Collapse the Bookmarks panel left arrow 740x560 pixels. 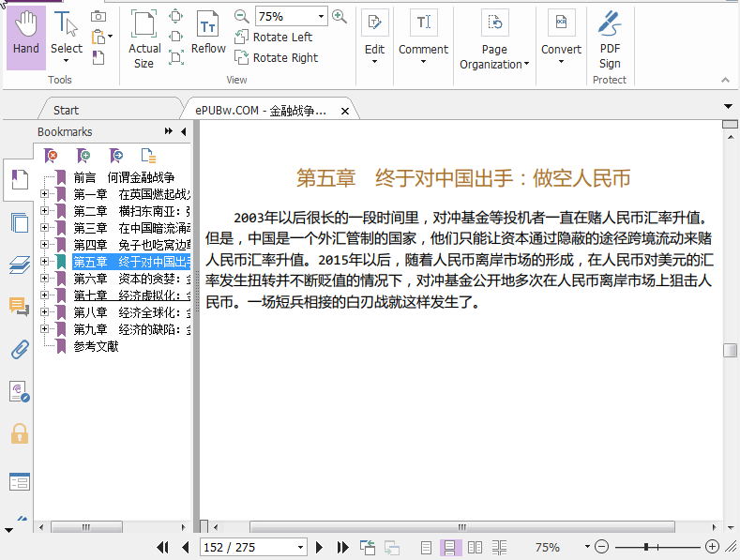tap(184, 131)
